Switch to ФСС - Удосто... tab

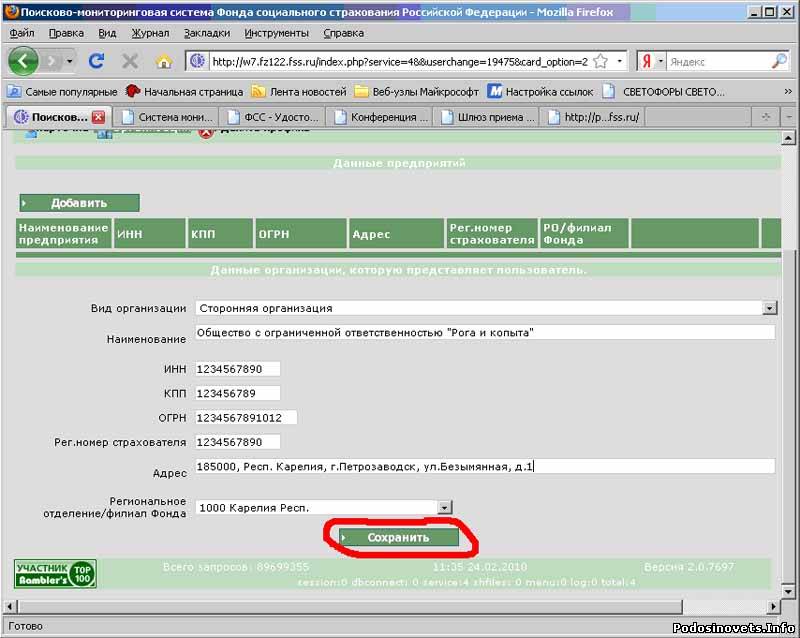coord(272,117)
